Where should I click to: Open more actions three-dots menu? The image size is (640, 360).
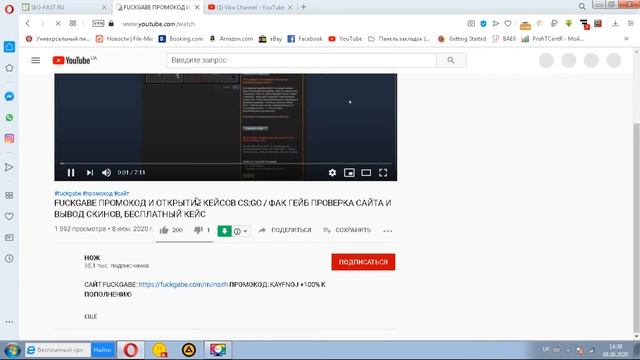coord(388,231)
